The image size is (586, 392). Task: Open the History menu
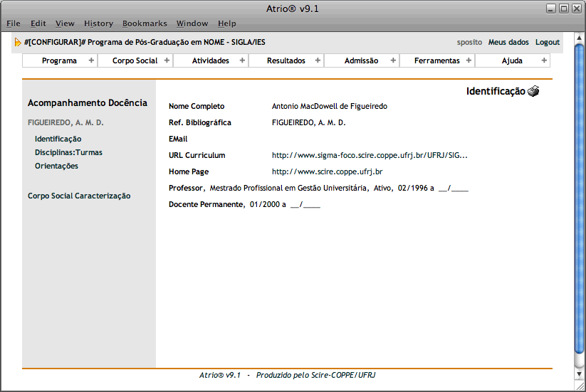click(x=98, y=23)
